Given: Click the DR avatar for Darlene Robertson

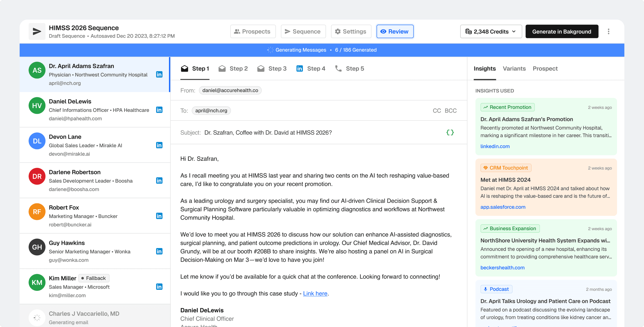Looking at the screenshot, I should [37, 176].
